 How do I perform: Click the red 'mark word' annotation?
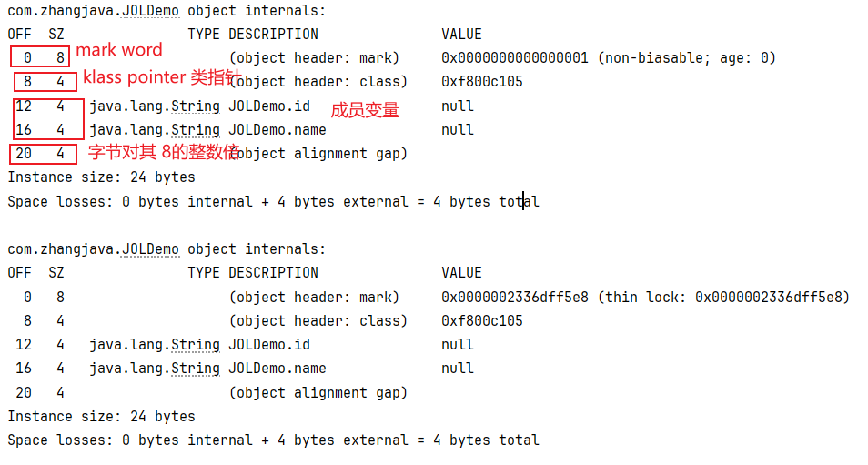click(x=119, y=50)
